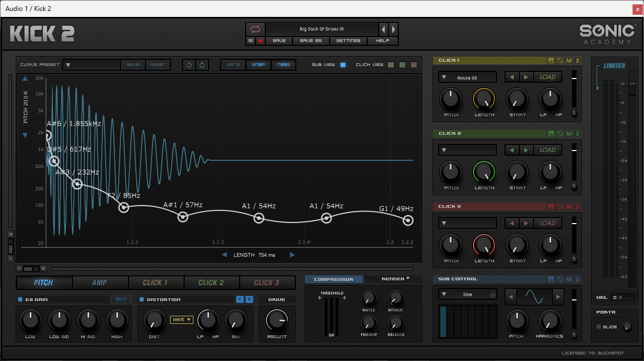This screenshot has width=644, height=361.
Task: Solo Click 1 with S button
Action: (578, 61)
